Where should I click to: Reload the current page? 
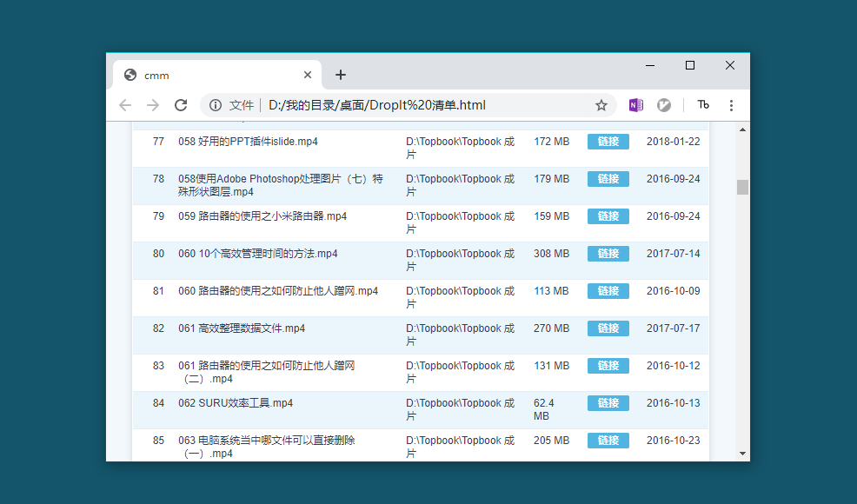click(181, 104)
